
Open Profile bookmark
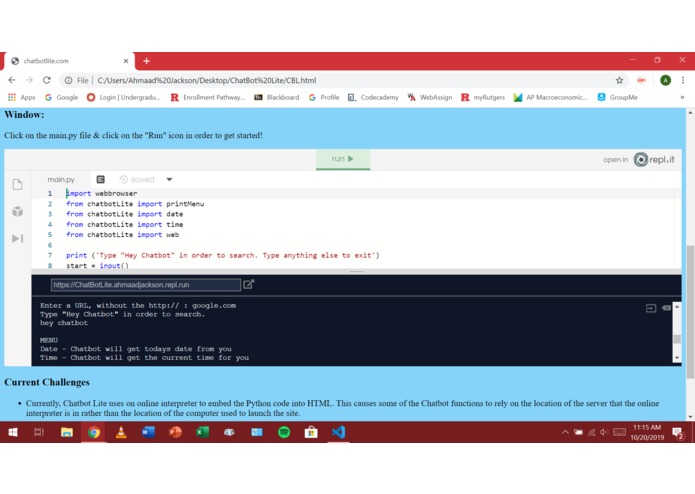[324, 97]
